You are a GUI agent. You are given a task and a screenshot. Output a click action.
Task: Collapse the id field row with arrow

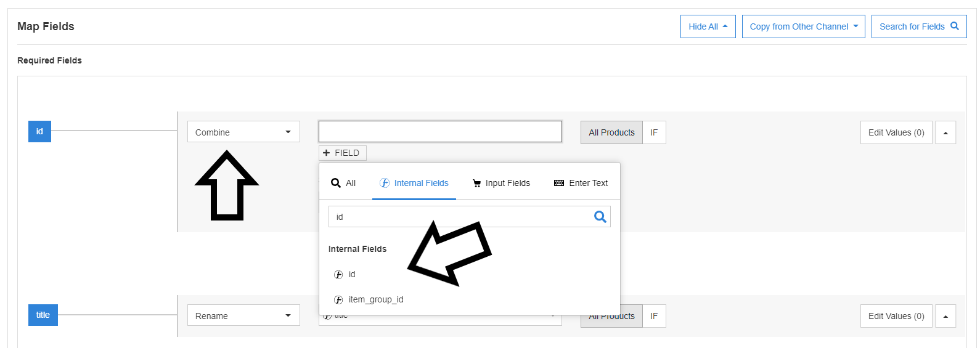pyautogui.click(x=945, y=132)
